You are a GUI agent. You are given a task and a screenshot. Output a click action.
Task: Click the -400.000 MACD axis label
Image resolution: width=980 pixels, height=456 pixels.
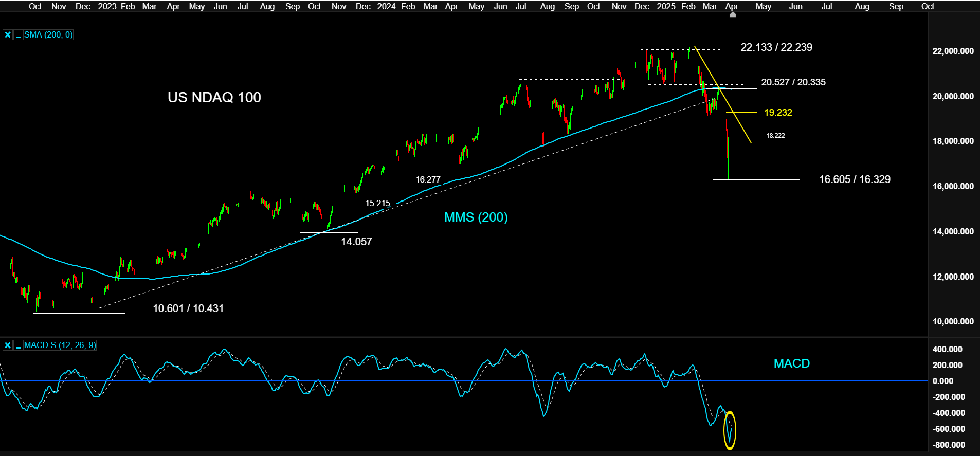point(949,413)
